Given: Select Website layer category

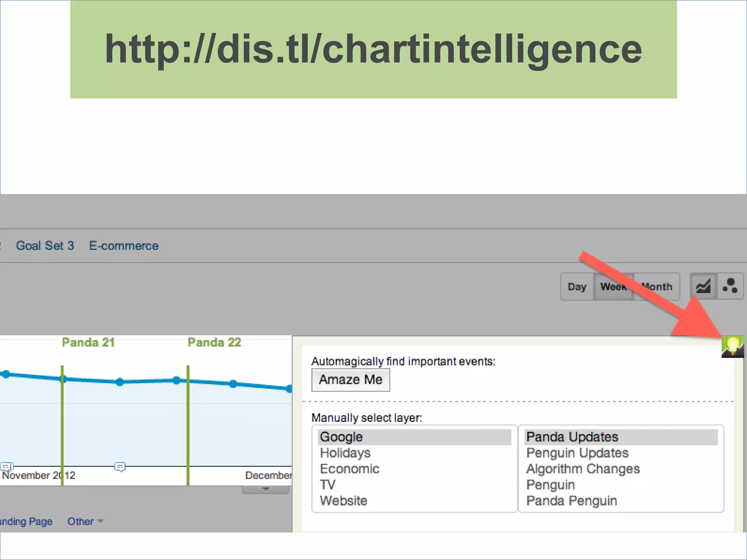Looking at the screenshot, I should coord(414,501).
